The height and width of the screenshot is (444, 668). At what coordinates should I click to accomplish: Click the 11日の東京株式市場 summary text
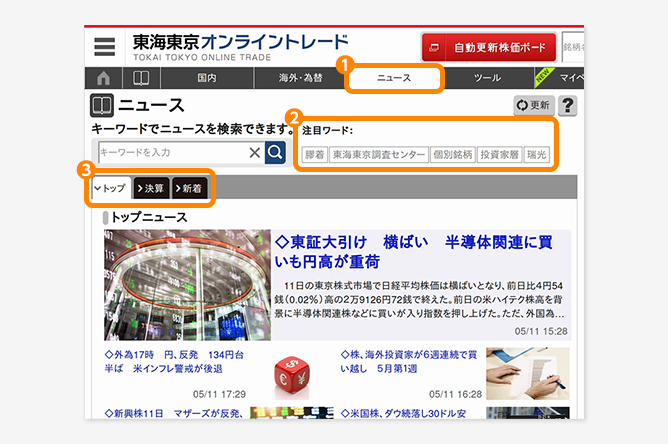[x=419, y=300]
